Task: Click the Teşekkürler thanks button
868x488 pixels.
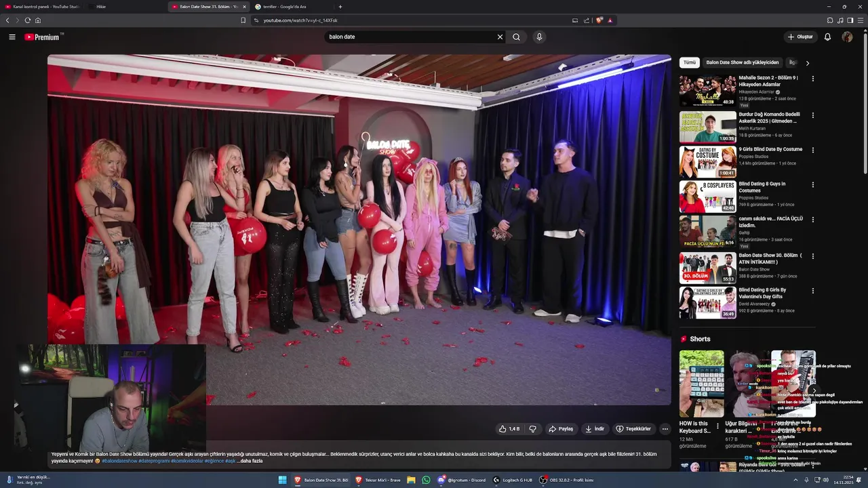Action: coord(633,429)
